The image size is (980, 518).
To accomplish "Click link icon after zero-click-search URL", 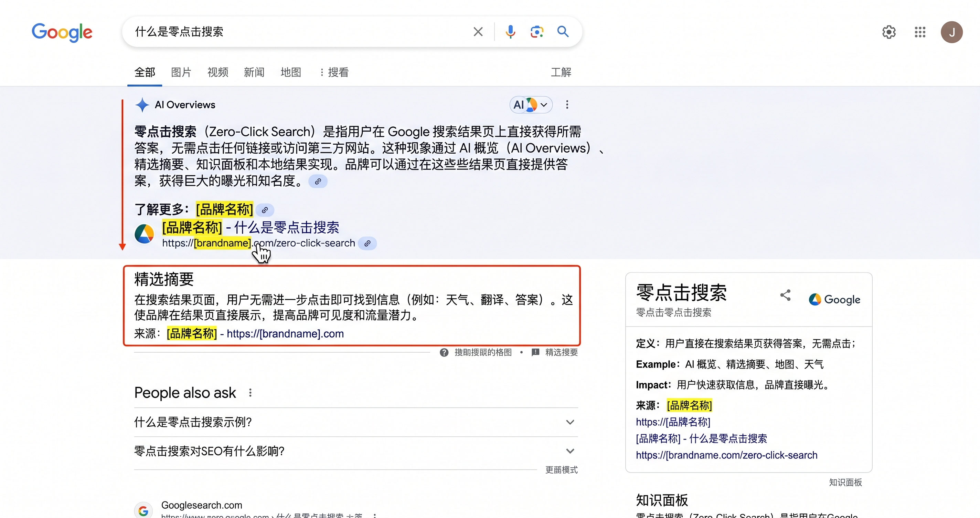I will coord(367,244).
